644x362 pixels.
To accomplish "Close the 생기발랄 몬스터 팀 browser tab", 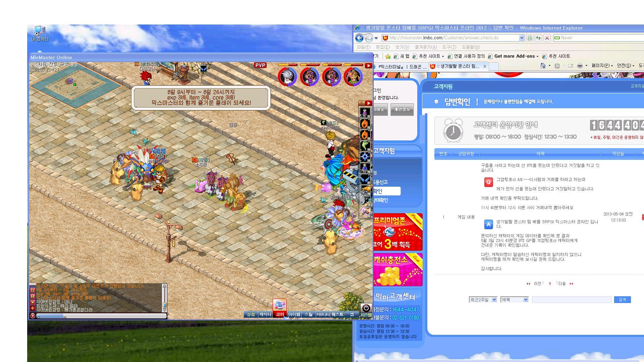I will tap(485, 66).
